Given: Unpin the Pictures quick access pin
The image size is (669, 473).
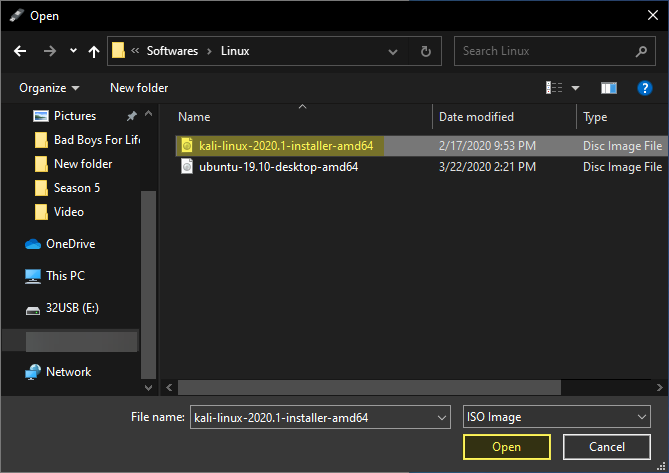Looking at the screenshot, I should tap(131, 116).
